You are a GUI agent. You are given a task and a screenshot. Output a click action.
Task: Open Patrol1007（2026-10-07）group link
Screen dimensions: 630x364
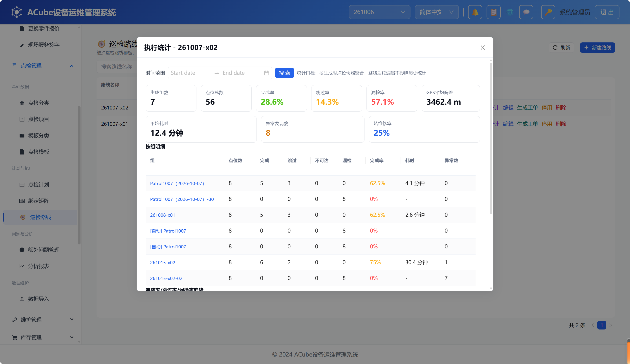[177, 183]
